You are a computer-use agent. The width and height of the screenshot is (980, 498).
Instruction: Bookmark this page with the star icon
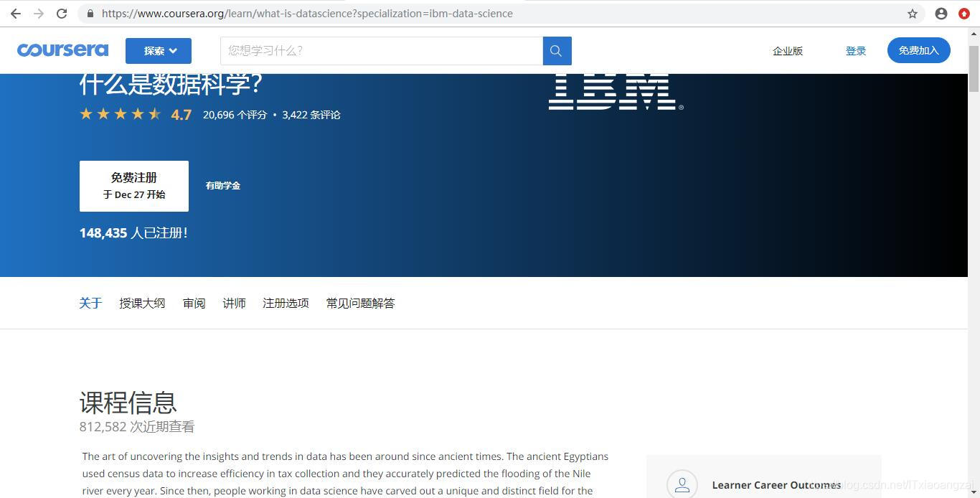click(913, 14)
